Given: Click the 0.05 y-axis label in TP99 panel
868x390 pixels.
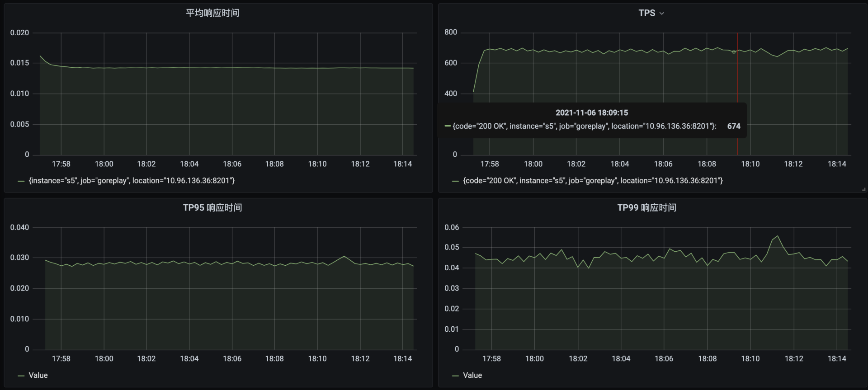Looking at the screenshot, I should pos(452,247).
